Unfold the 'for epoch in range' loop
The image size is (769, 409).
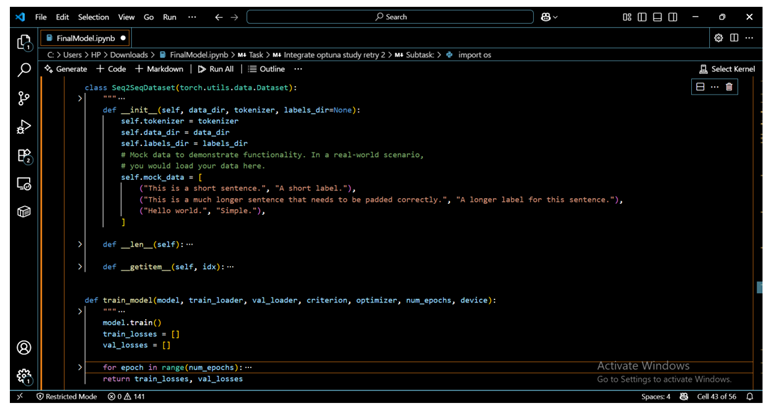tap(80, 368)
